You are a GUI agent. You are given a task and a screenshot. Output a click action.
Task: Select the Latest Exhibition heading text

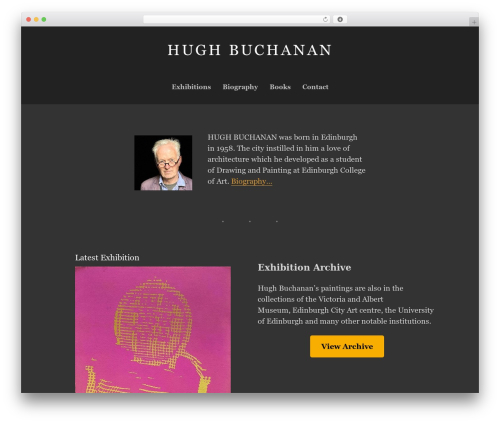[x=107, y=258]
